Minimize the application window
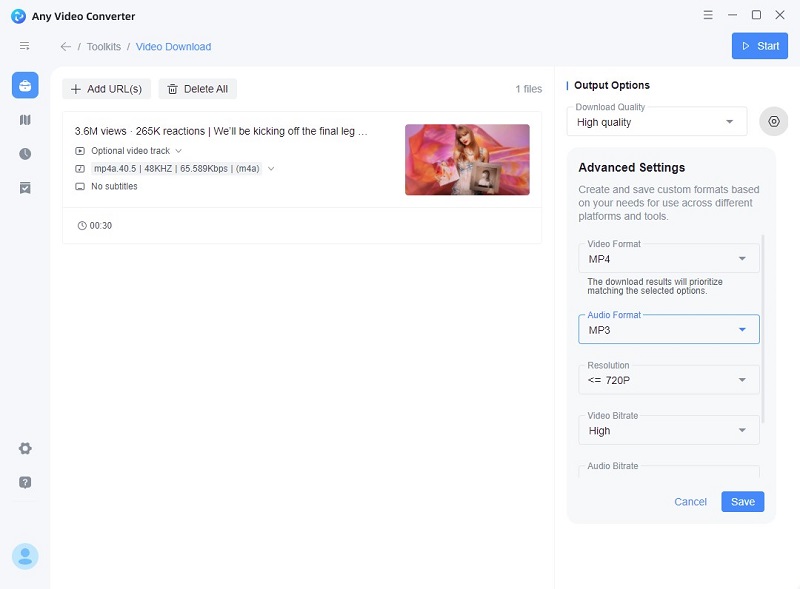Image resolution: width=800 pixels, height=589 pixels. (x=732, y=15)
